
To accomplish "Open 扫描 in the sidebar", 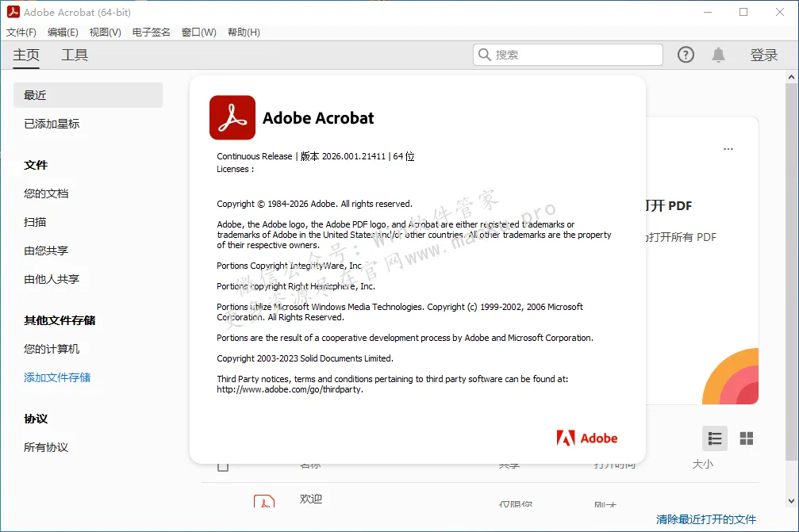I will point(35,222).
